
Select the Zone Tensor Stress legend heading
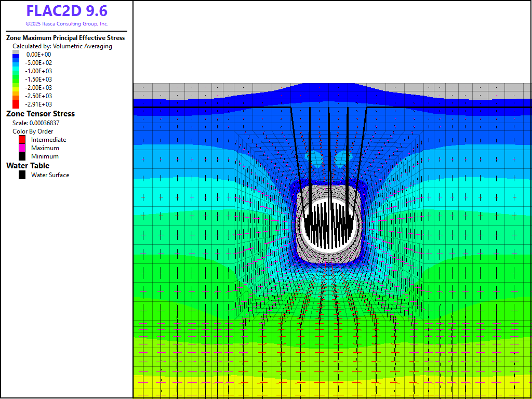pyautogui.click(x=41, y=114)
